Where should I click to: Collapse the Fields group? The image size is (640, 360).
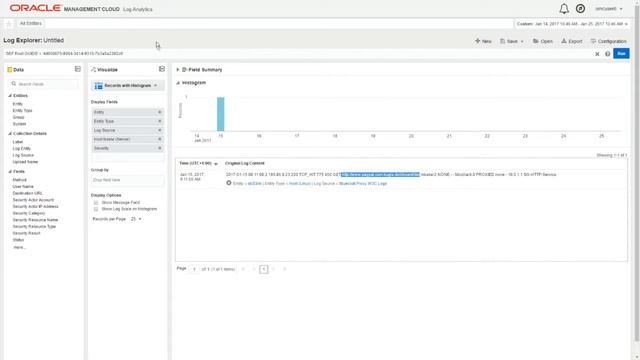10,171
